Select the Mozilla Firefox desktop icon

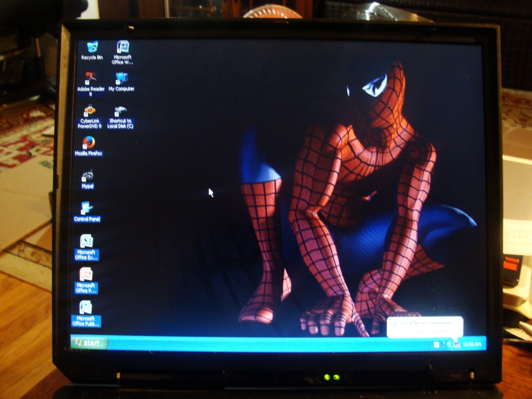(88, 146)
